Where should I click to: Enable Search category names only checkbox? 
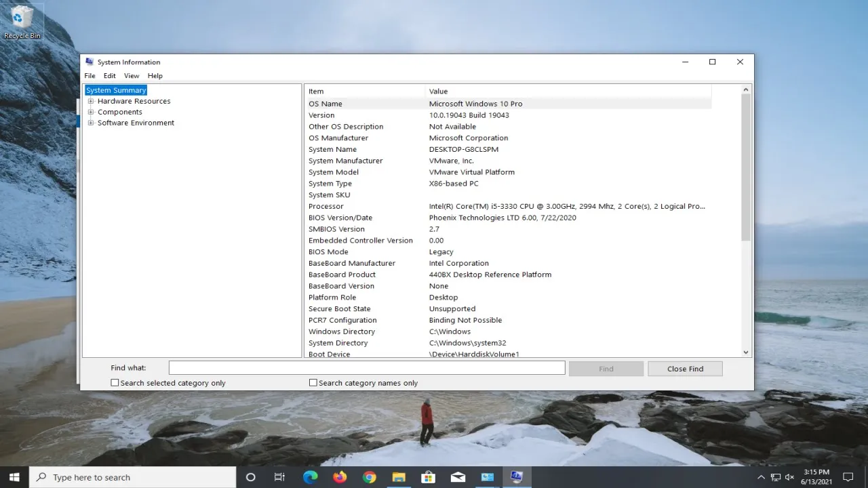coord(313,383)
